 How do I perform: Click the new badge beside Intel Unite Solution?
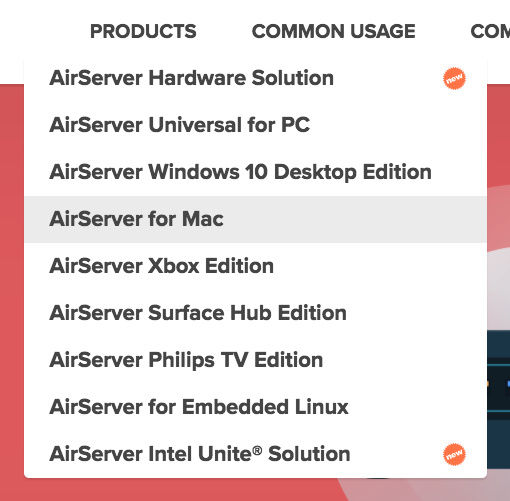[454, 454]
